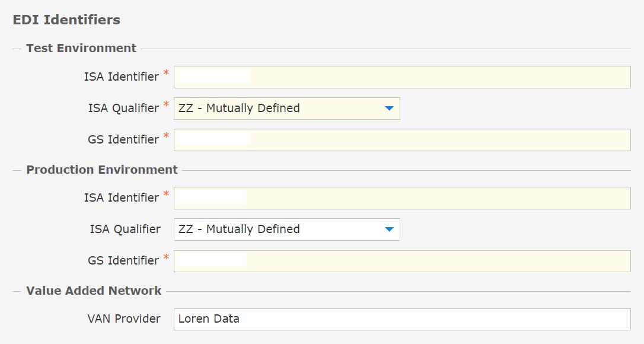Screen dimensions: 644x344
Task: Focus the Test Environment GS Identifier field
Action: coord(402,140)
